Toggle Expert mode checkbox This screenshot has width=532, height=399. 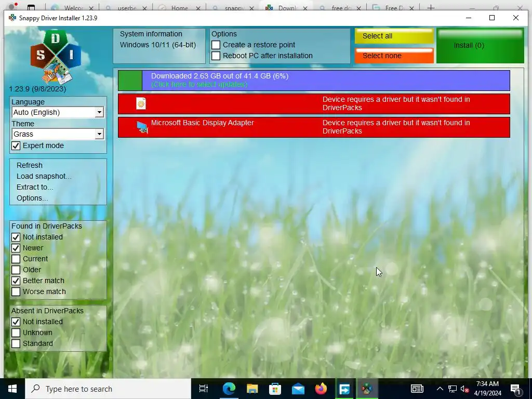(x=16, y=145)
